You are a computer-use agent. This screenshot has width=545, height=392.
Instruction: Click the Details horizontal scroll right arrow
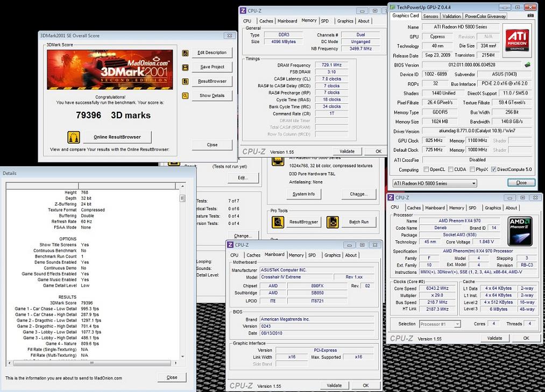click(176, 363)
